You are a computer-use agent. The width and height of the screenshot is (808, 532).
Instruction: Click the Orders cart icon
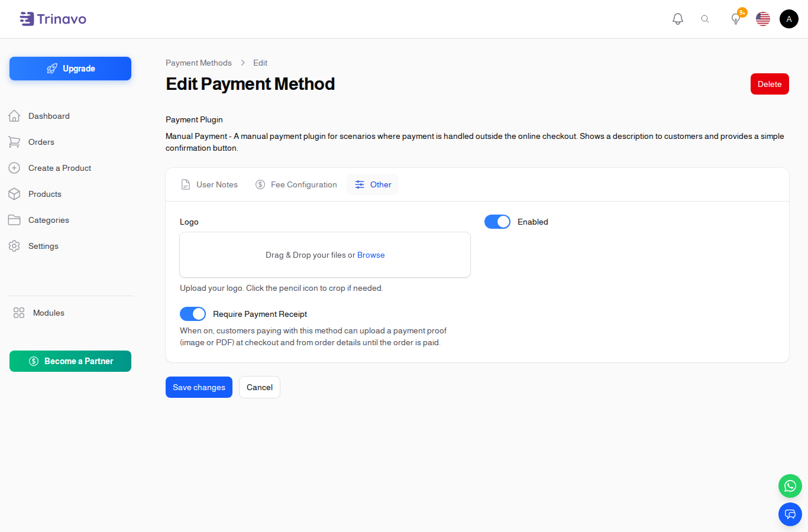[14, 142]
